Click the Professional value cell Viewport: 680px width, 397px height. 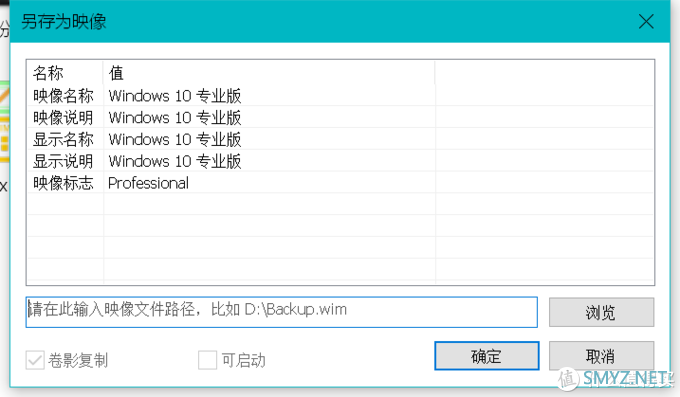click(148, 183)
